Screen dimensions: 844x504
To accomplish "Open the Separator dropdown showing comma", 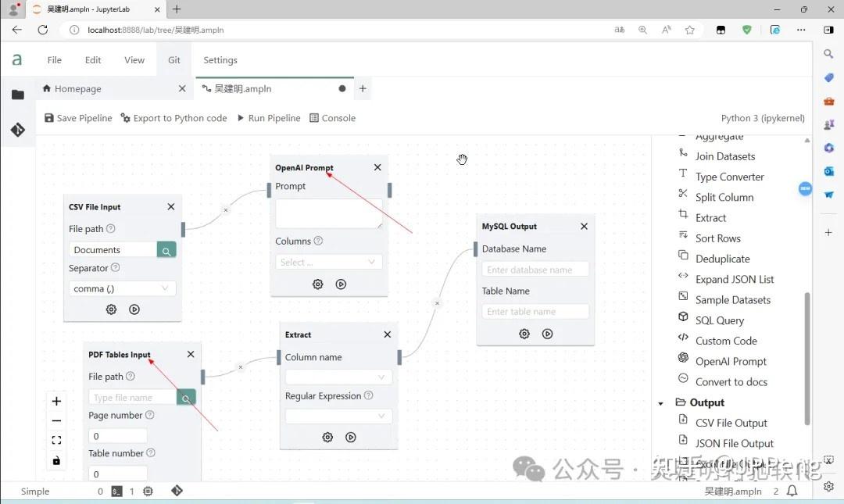I will (x=122, y=288).
